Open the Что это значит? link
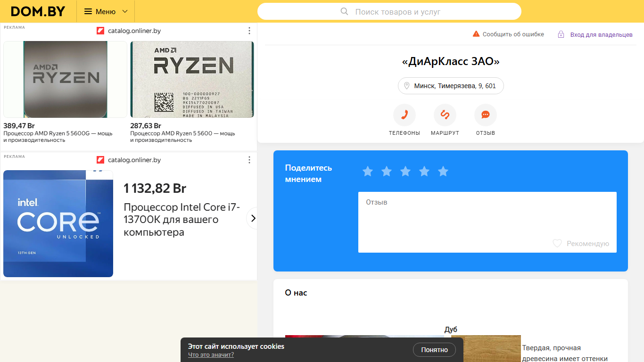 211,354
